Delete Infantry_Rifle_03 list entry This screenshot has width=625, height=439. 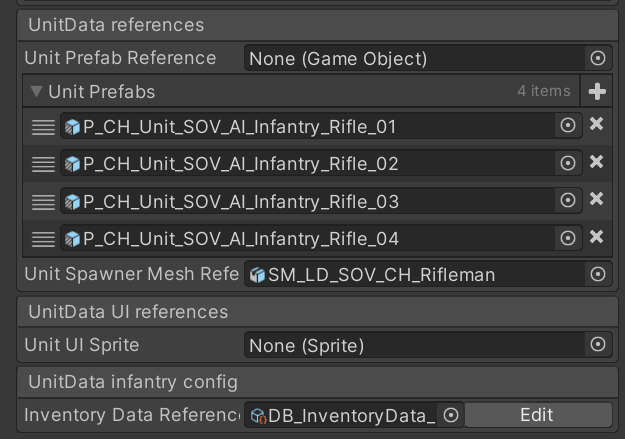click(596, 200)
